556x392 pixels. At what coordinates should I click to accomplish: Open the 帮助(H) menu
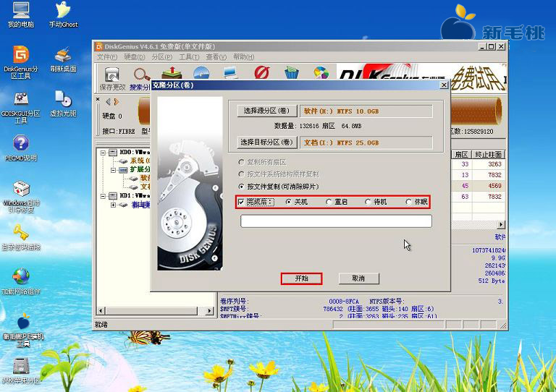coord(243,57)
